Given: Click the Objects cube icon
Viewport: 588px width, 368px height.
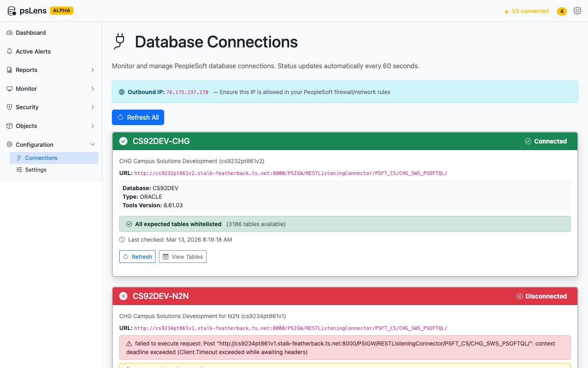Looking at the screenshot, I should click(x=9, y=126).
